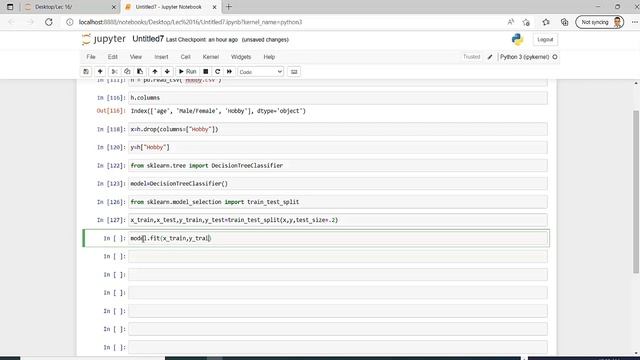Click the In [127] prompt label
The width and height of the screenshot is (640, 360).
tap(111, 220)
